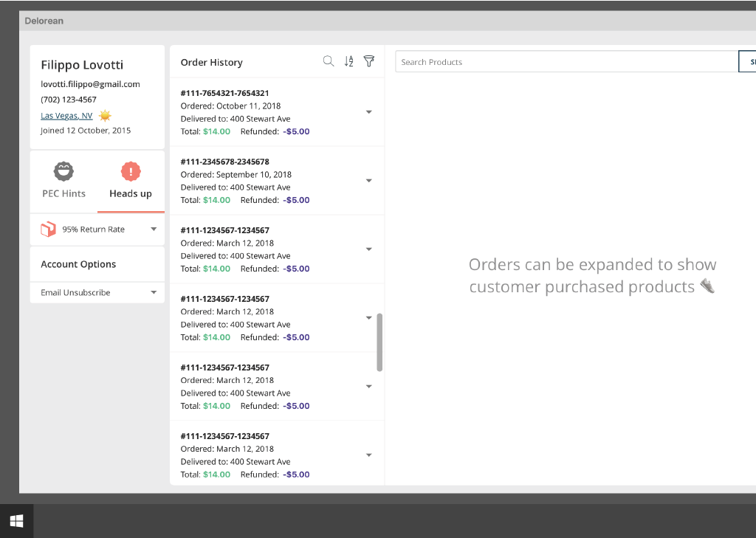Click the Order History scrollbar thumb
The width and height of the screenshot is (756, 538).
[x=379, y=342]
